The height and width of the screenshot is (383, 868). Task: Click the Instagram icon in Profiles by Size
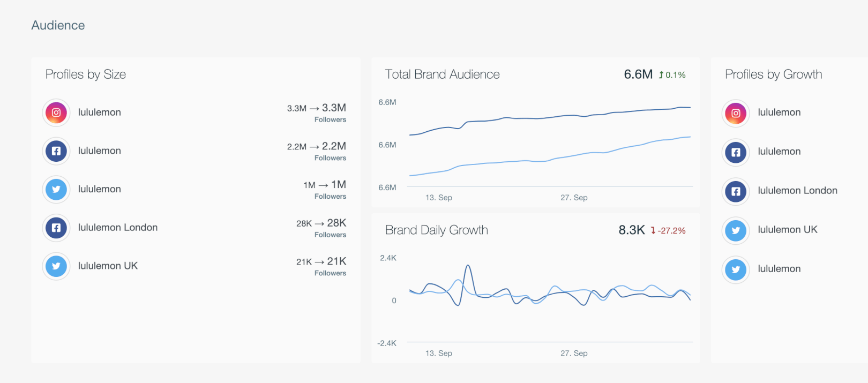pyautogui.click(x=56, y=112)
